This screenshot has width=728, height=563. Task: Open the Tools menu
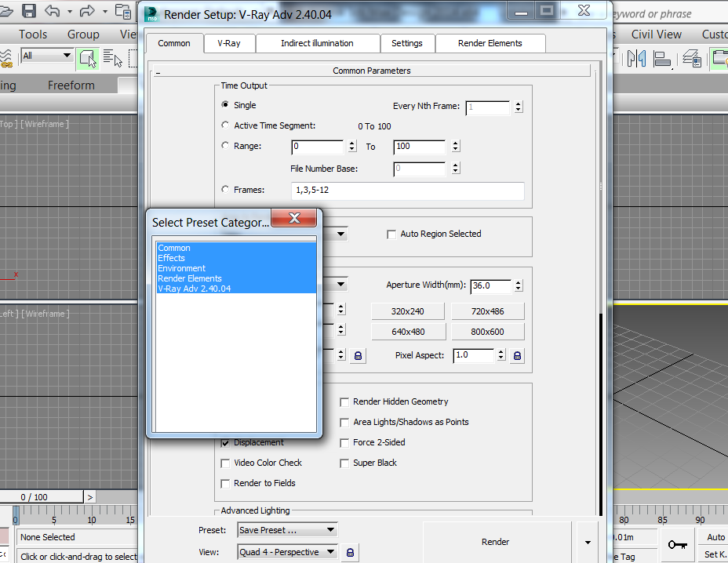[x=32, y=34]
